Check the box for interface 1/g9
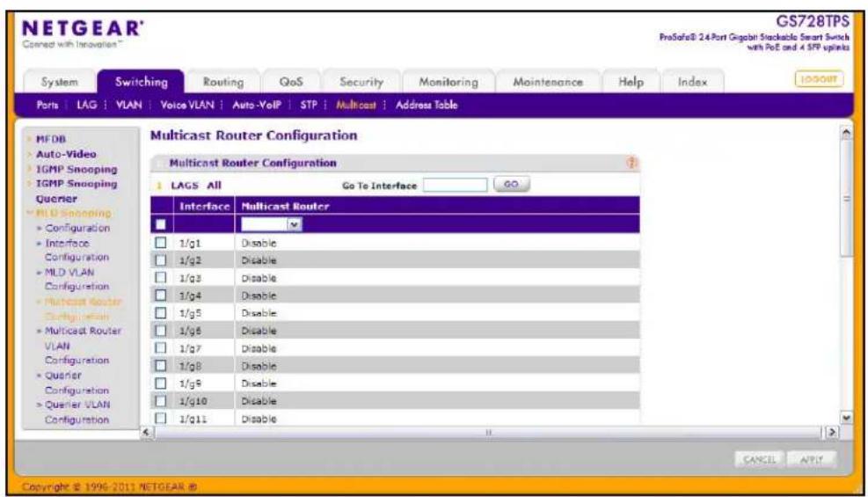Image resolution: width=868 pixels, height=497 pixels. 161,383
